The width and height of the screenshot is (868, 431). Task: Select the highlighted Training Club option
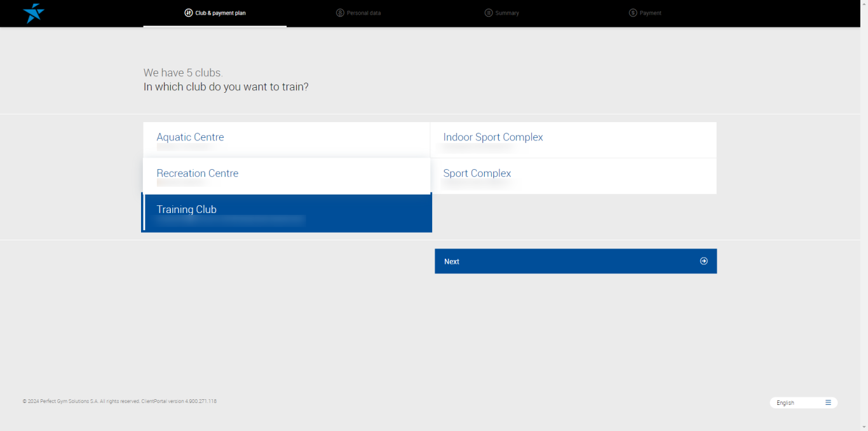pos(286,213)
